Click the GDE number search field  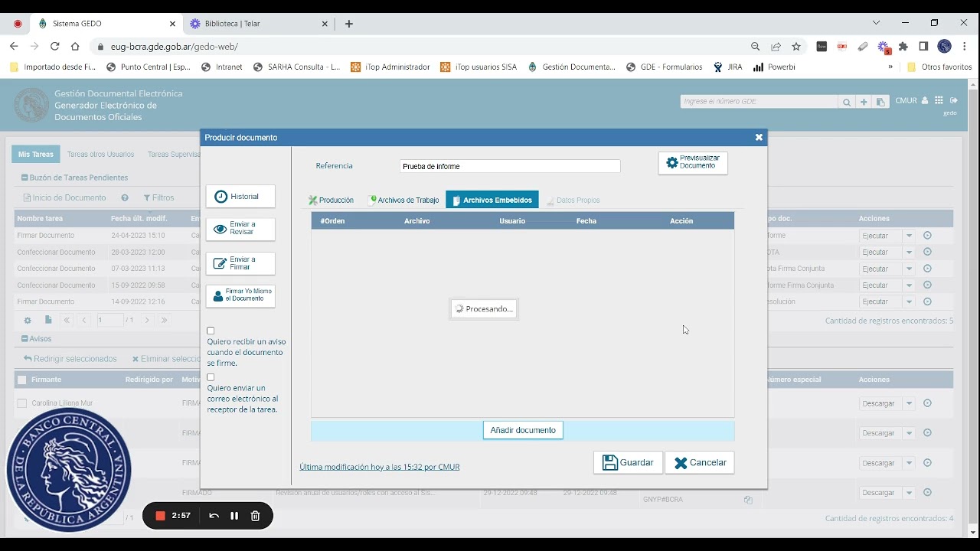click(759, 101)
